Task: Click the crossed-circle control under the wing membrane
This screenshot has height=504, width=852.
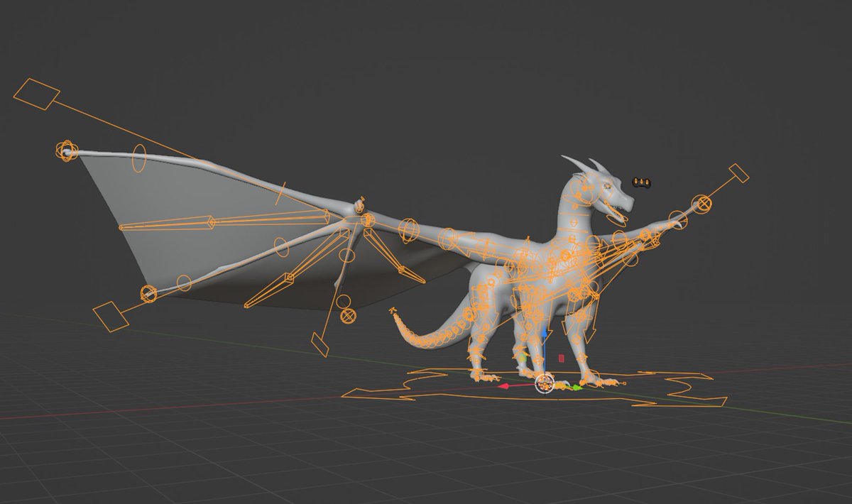Action: [x=347, y=316]
